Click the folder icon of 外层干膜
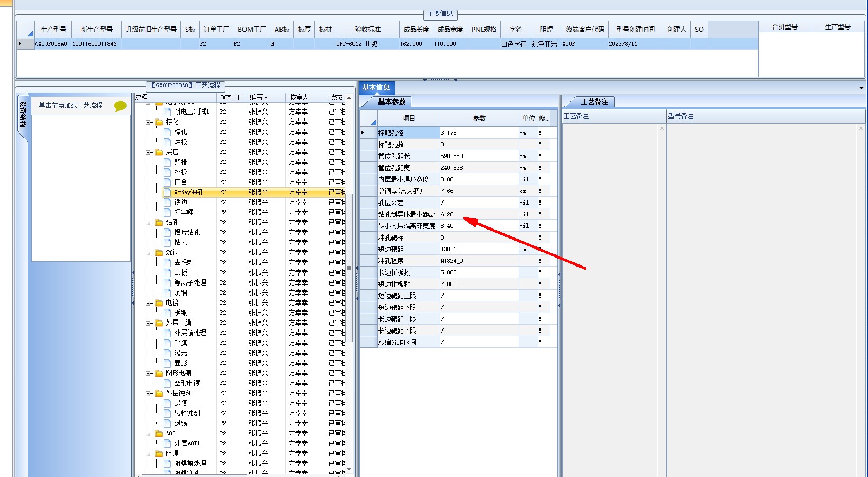Viewport: 868px width, 477px height. tap(159, 323)
